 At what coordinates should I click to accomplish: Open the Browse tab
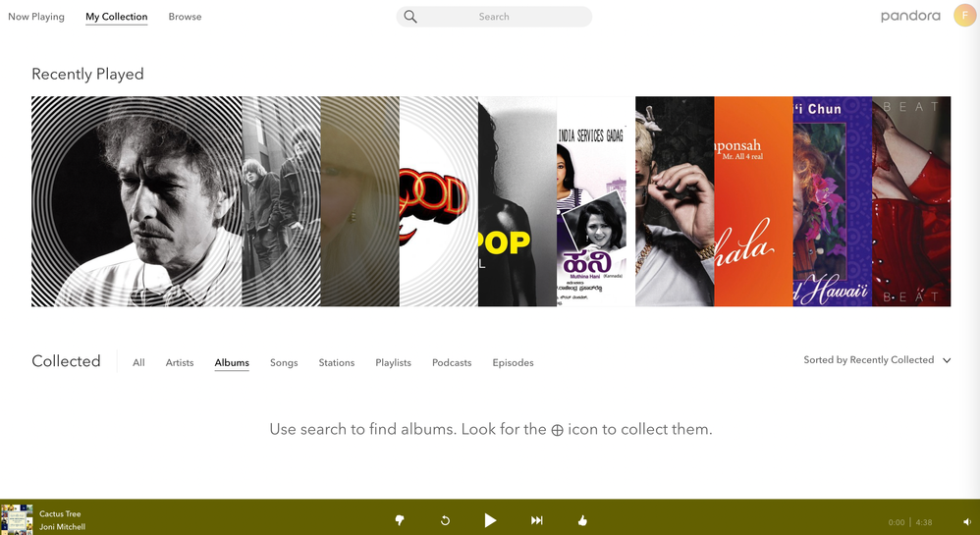(x=185, y=17)
